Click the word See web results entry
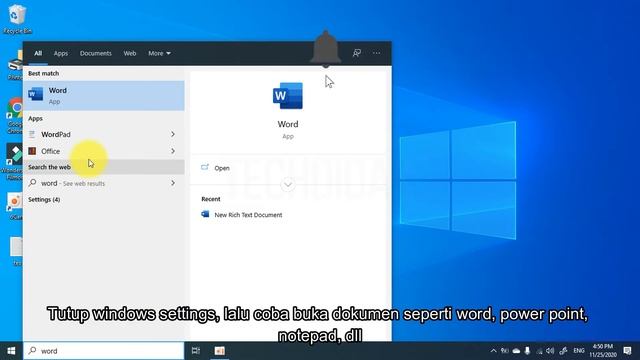Screen dimensions: 640x360 pyautogui.click(x=104, y=183)
